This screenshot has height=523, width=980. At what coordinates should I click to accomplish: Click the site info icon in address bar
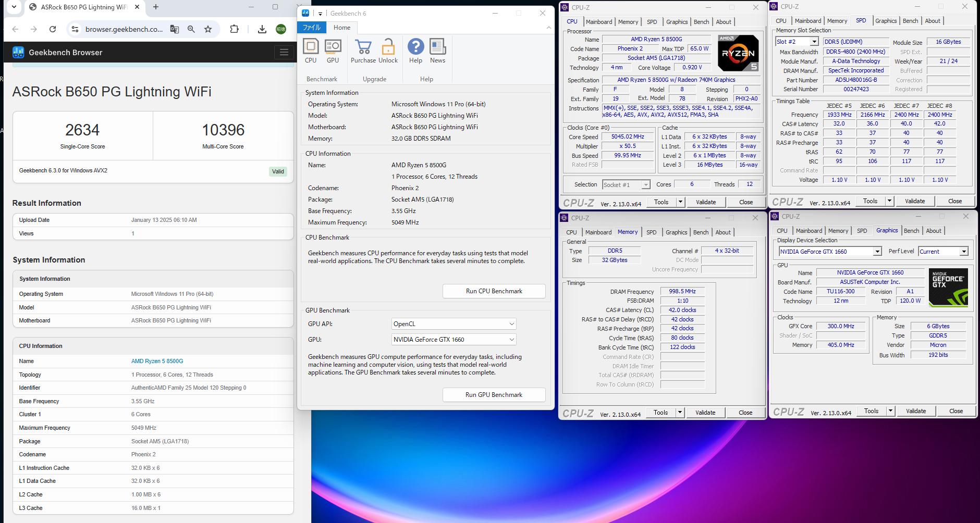pos(75,29)
